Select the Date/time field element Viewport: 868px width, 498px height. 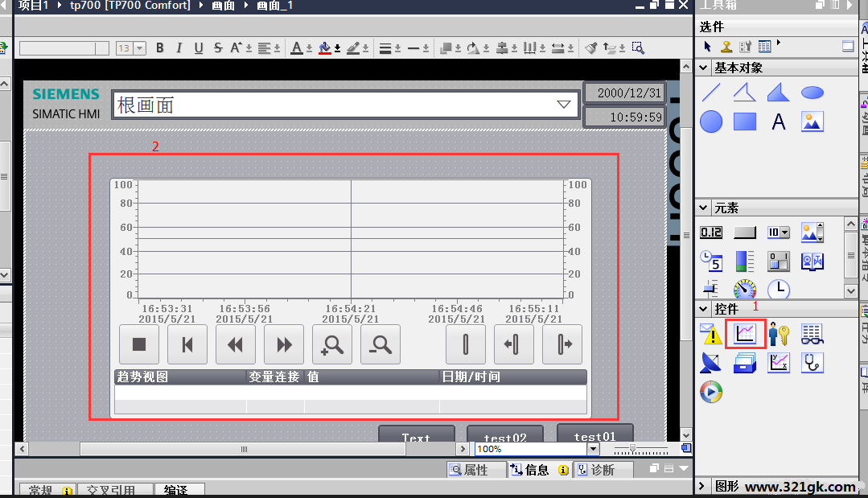(711, 261)
